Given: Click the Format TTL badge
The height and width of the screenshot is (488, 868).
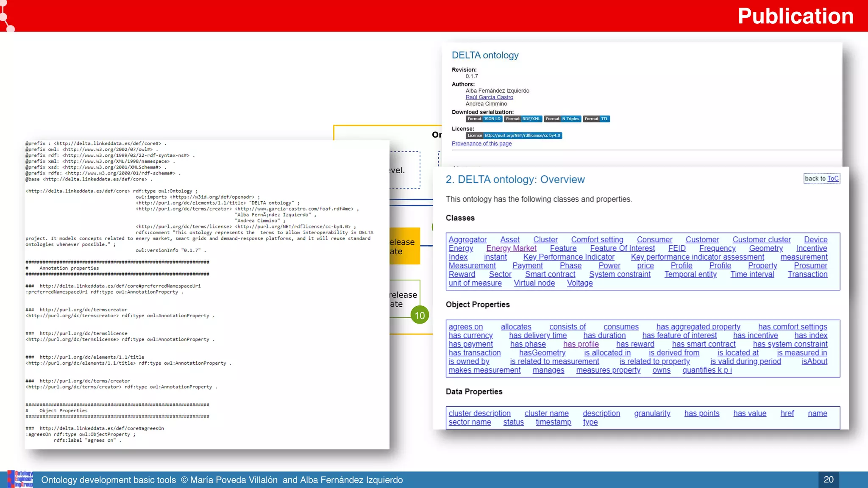Looking at the screenshot, I should [596, 119].
